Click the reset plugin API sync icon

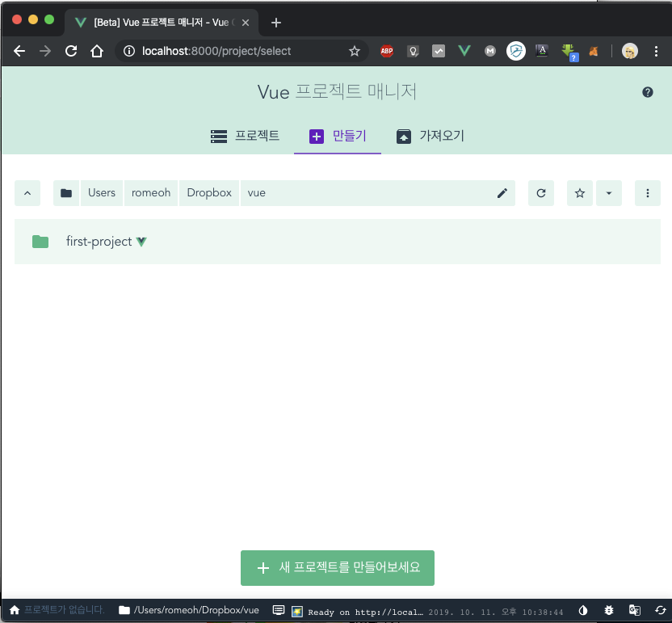(x=661, y=610)
